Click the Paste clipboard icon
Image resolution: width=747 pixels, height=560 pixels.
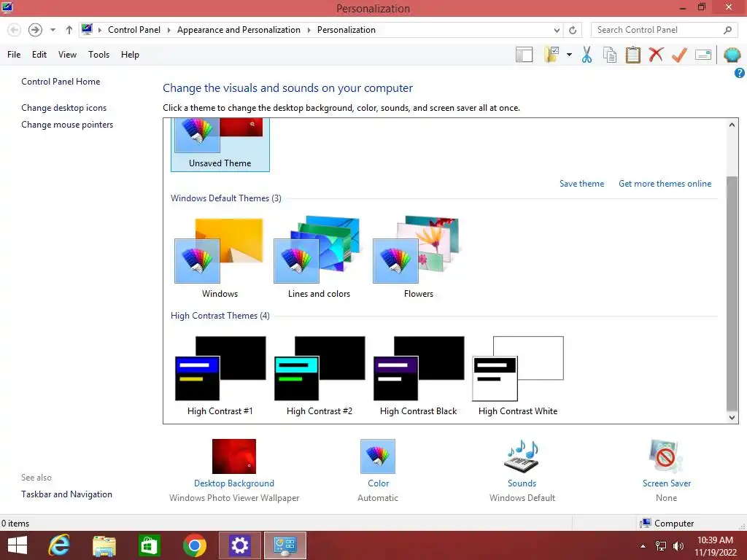coord(632,55)
